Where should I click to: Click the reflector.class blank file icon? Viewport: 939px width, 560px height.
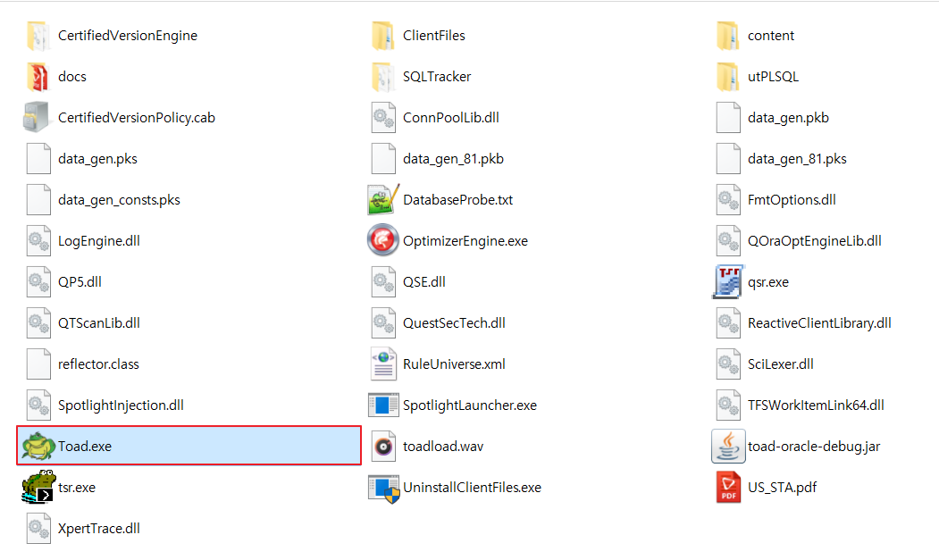click(38, 364)
